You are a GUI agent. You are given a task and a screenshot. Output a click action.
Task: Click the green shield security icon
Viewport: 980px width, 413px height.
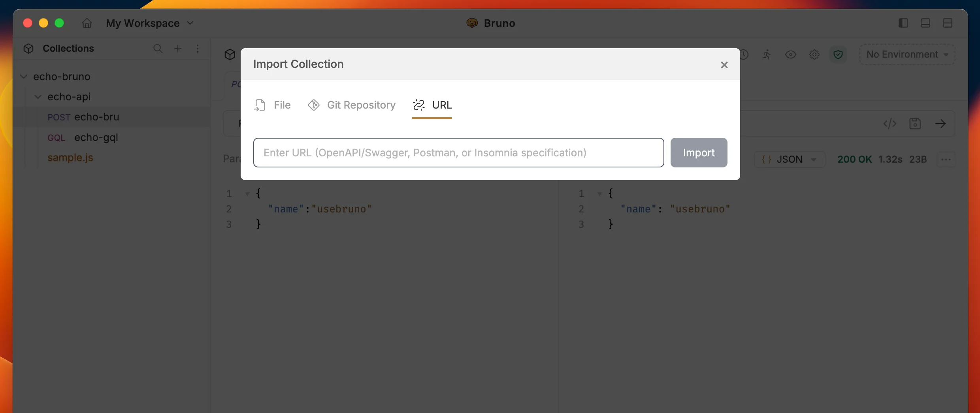(838, 54)
